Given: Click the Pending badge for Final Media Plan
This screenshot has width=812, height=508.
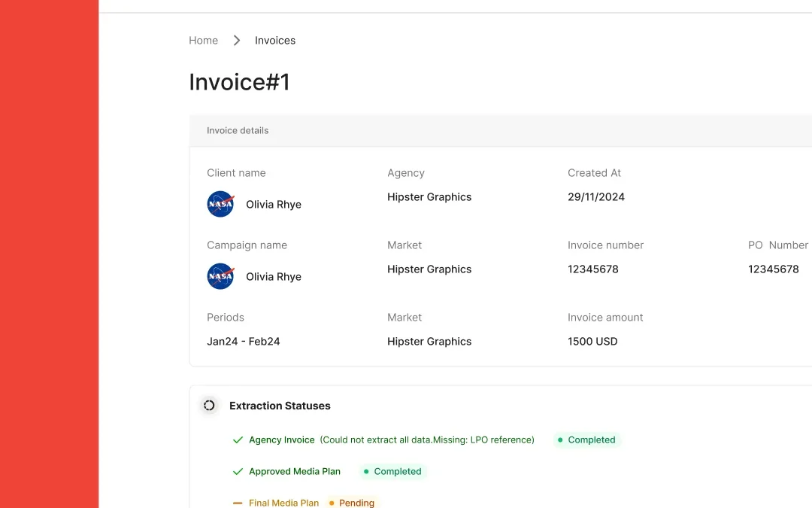Looking at the screenshot, I should [x=352, y=503].
